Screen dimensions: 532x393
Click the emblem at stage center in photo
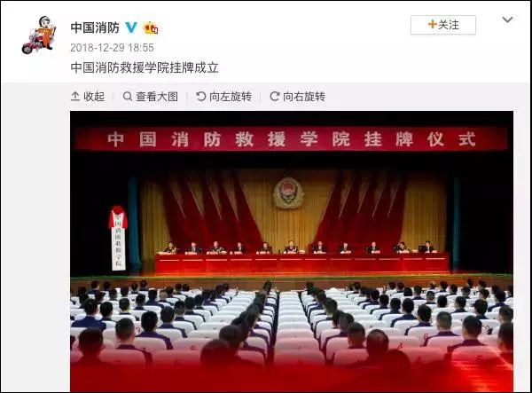288,193
